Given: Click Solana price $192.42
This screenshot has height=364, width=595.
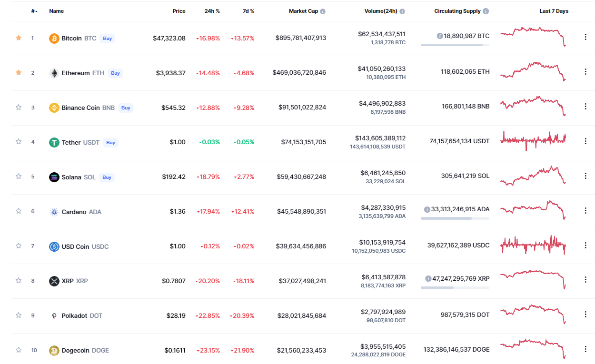Looking at the screenshot, I should click(x=174, y=177).
